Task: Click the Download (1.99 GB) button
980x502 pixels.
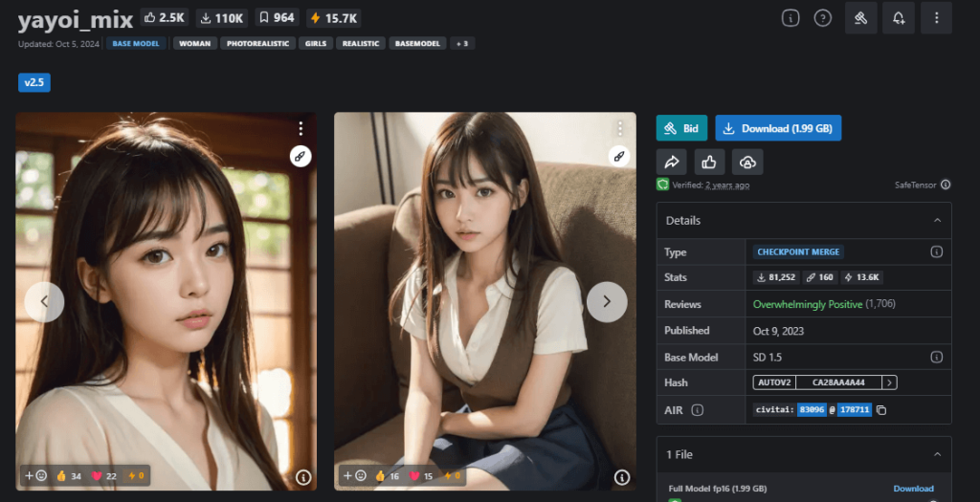Action: (777, 129)
